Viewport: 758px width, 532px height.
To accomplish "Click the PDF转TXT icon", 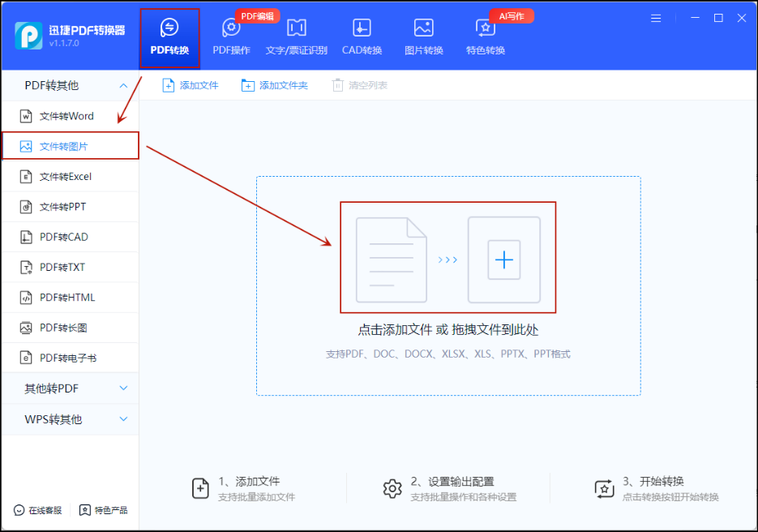I will pos(26,268).
